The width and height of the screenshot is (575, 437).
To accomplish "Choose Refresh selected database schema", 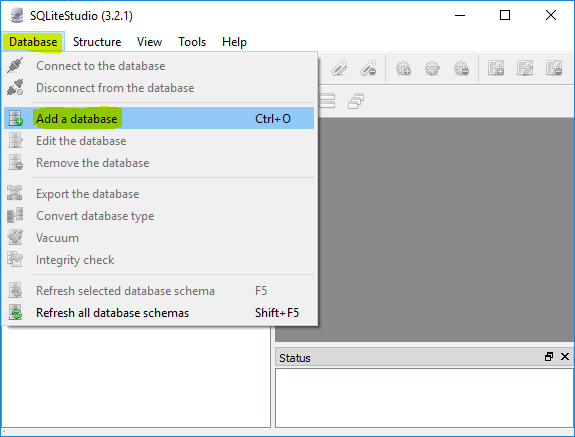I will (x=159, y=291).
